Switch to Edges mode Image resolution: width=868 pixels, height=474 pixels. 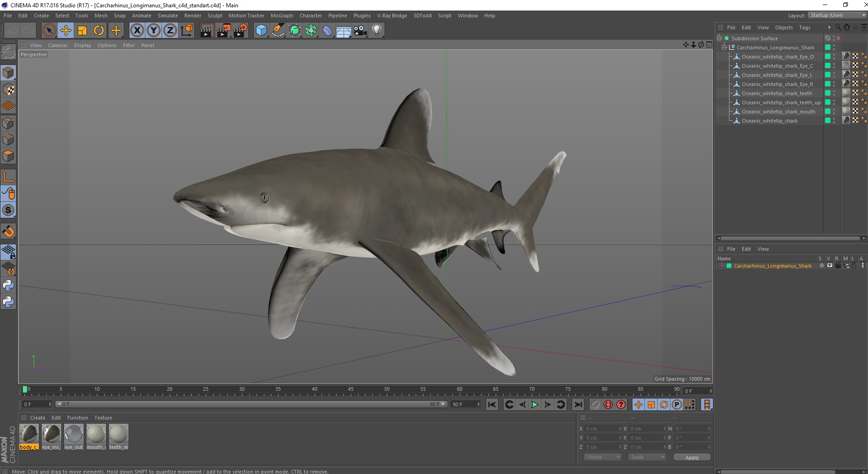click(8, 139)
